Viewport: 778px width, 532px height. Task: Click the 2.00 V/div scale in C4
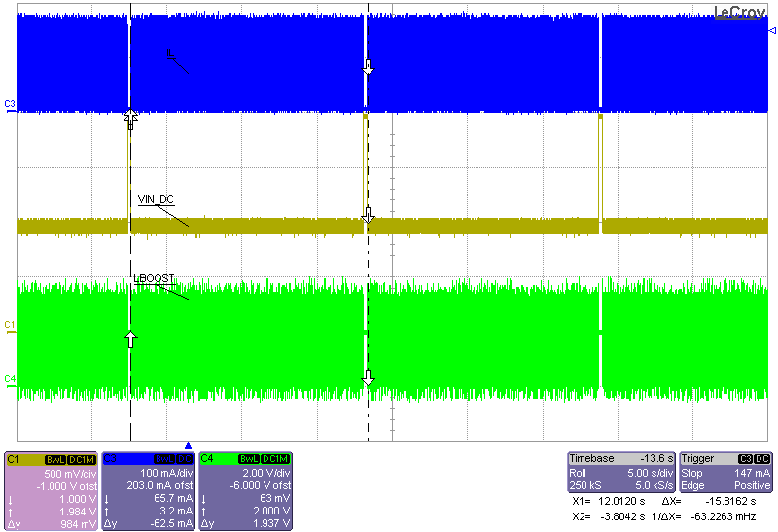click(x=266, y=473)
